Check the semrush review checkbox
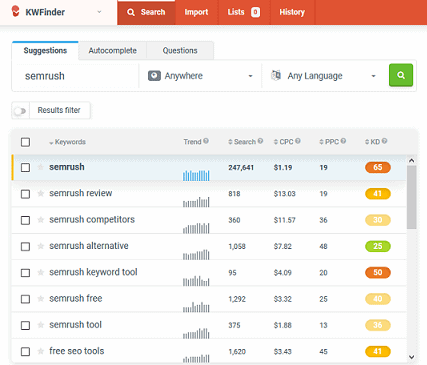The height and width of the screenshot is (365, 427). point(25,194)
